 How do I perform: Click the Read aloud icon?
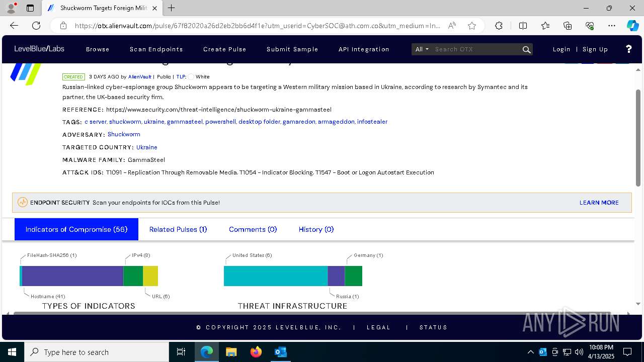pyautogui.click(x=452, y=26)
